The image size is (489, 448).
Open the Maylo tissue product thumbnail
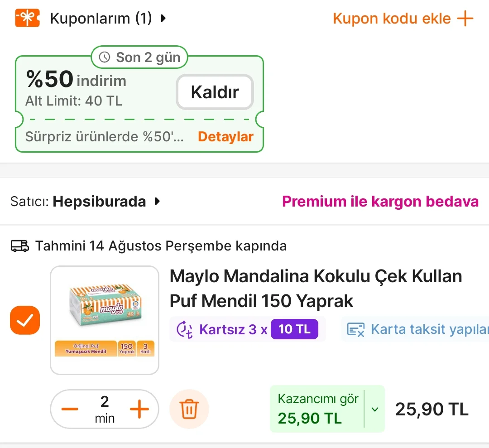click(x=105, y=320)
